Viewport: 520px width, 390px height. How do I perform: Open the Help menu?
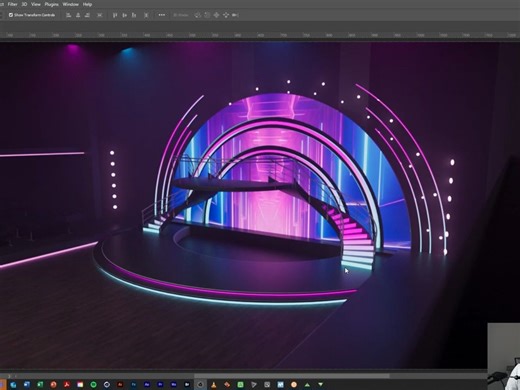coord(87,4)
